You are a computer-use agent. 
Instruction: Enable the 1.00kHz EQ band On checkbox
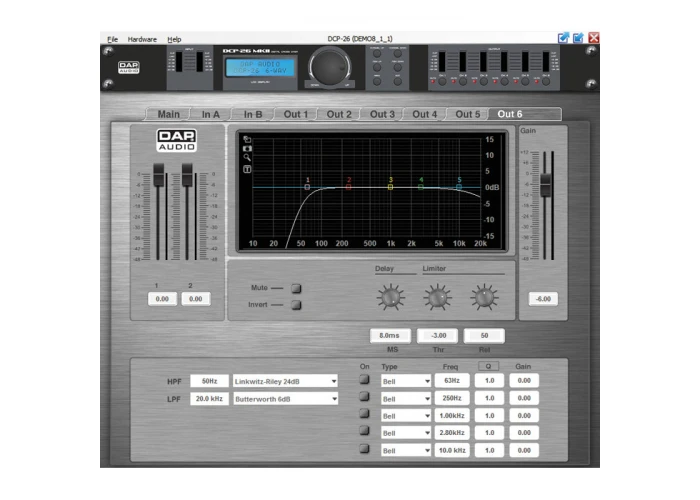(365, 414)
